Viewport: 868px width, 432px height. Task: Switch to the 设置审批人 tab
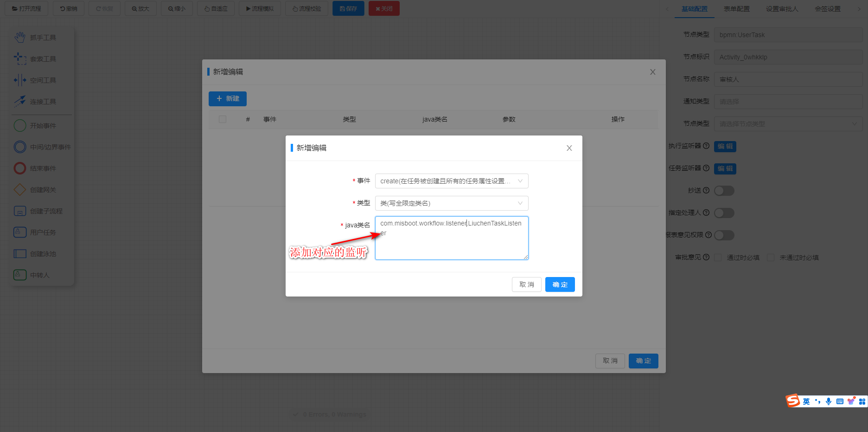782,9
